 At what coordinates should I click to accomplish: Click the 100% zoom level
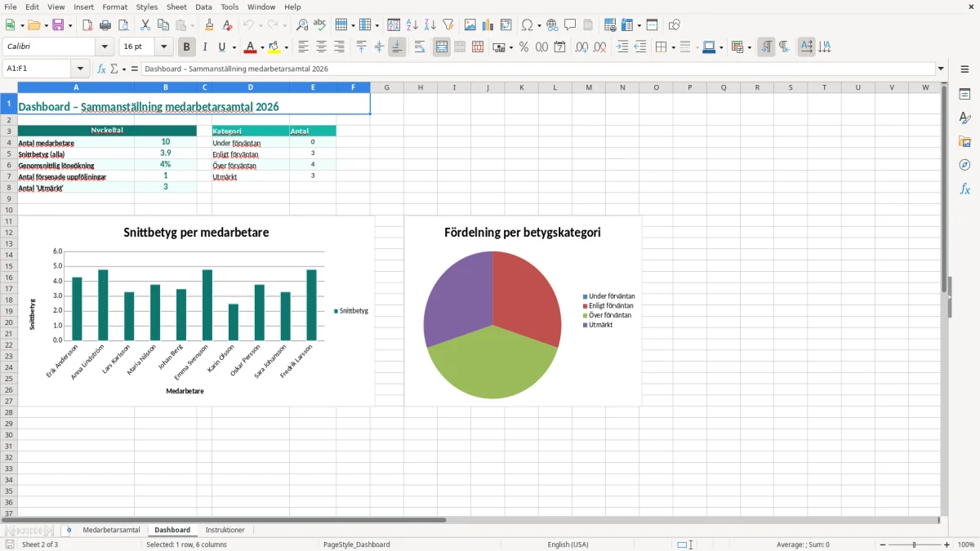pyautogui.click(x=966, y=544)
